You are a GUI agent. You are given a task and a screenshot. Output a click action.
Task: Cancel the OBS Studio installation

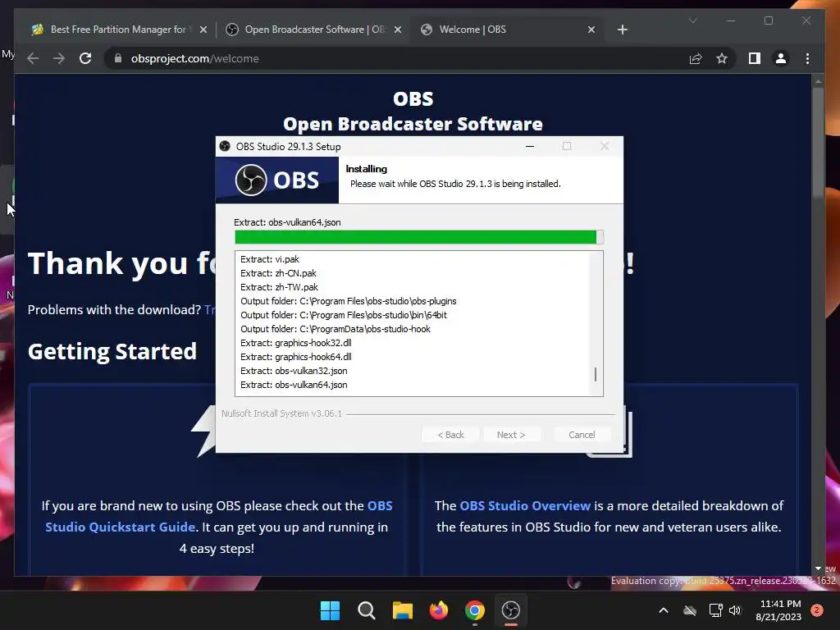582,435
